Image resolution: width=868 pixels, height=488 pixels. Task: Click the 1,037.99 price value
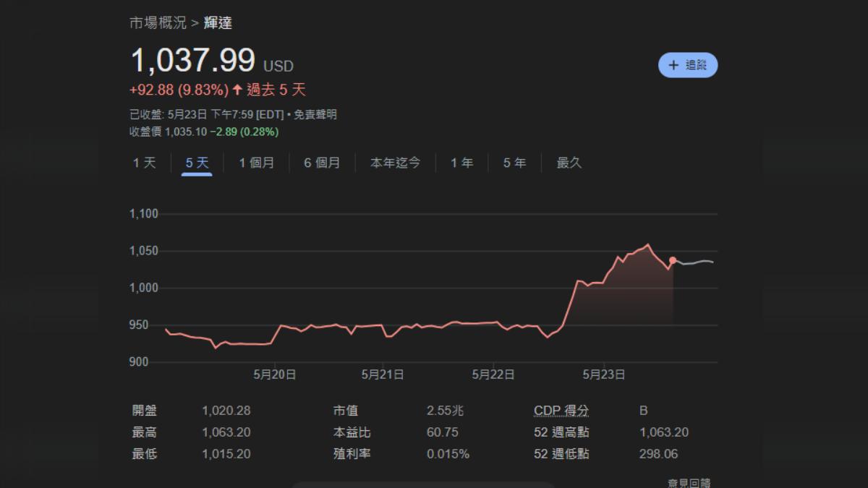click(x=192, y=60)
